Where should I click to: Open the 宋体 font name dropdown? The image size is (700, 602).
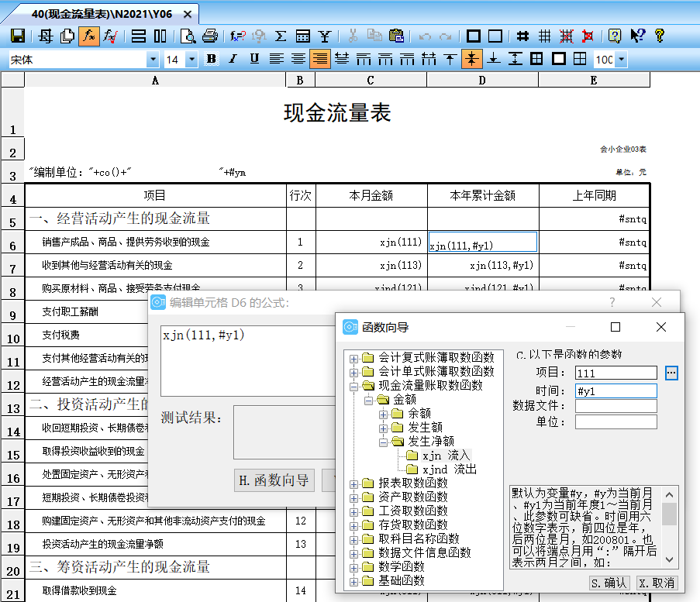(x=152, y=60)
